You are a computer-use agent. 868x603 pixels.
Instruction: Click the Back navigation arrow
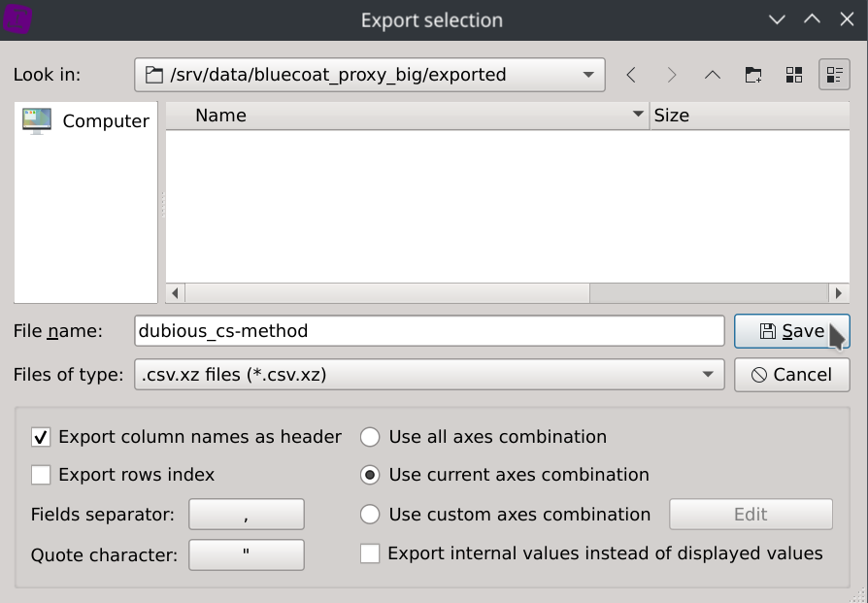[x=632, y=75]
